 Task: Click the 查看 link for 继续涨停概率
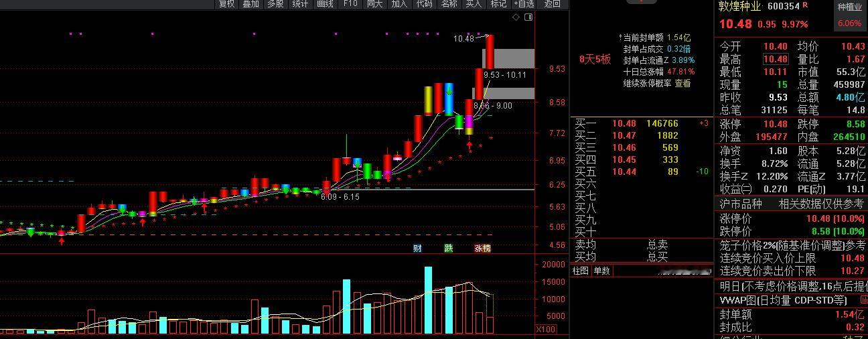pyautogui.click(x=682, y=84)
